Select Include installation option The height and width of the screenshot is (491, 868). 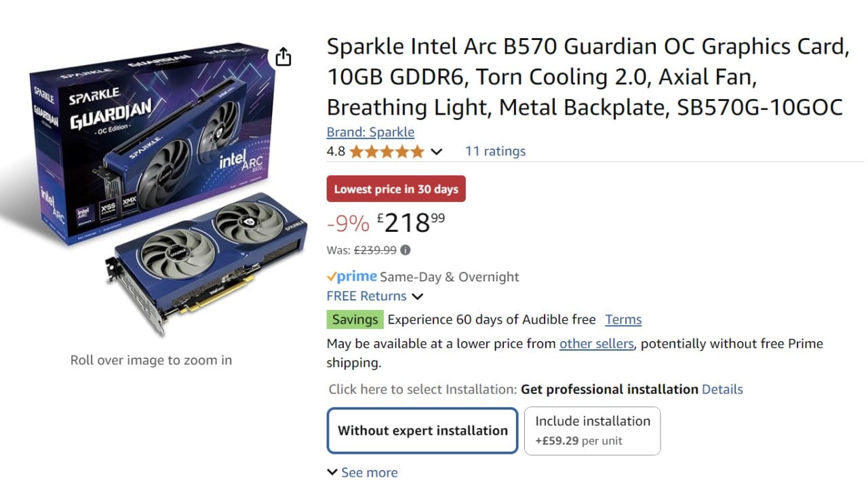pyautogui.click(x=592, y=430)
